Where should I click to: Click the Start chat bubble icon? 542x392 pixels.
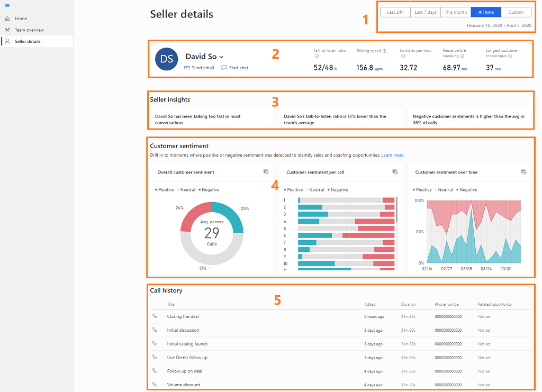point(224,68)
